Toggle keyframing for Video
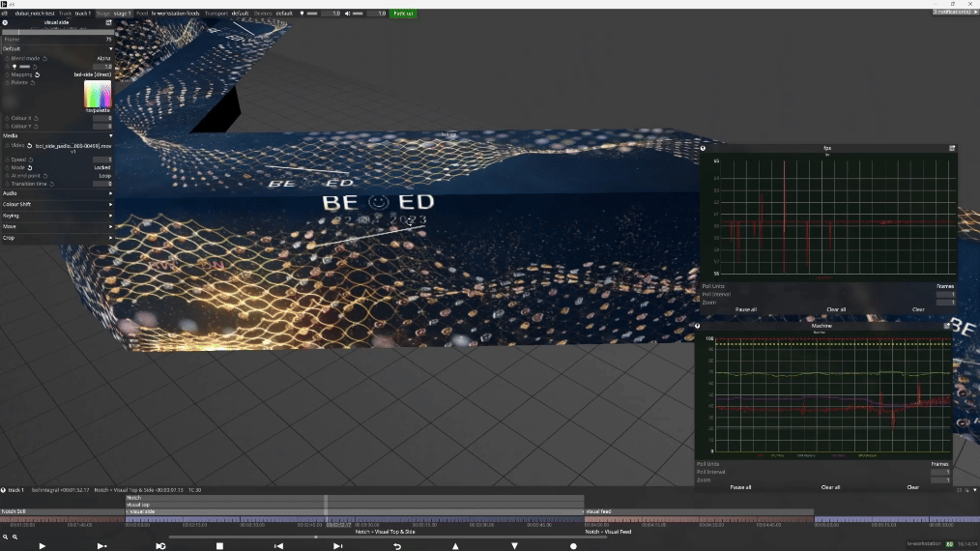980x551 pixels. [8, 146]
